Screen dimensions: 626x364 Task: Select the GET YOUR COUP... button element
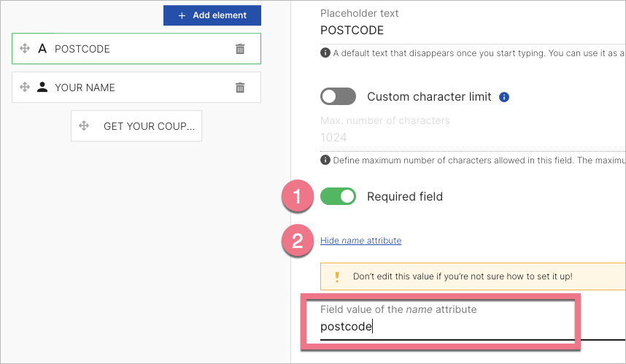(148, 126)
